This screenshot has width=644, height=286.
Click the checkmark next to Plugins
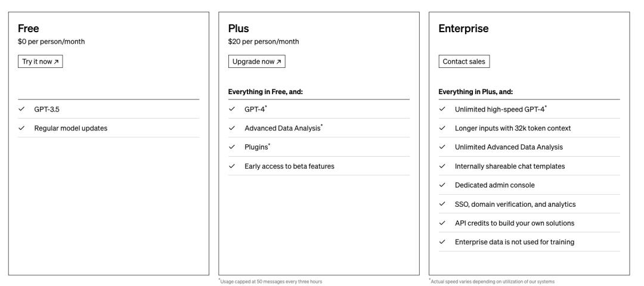(232, 147)
